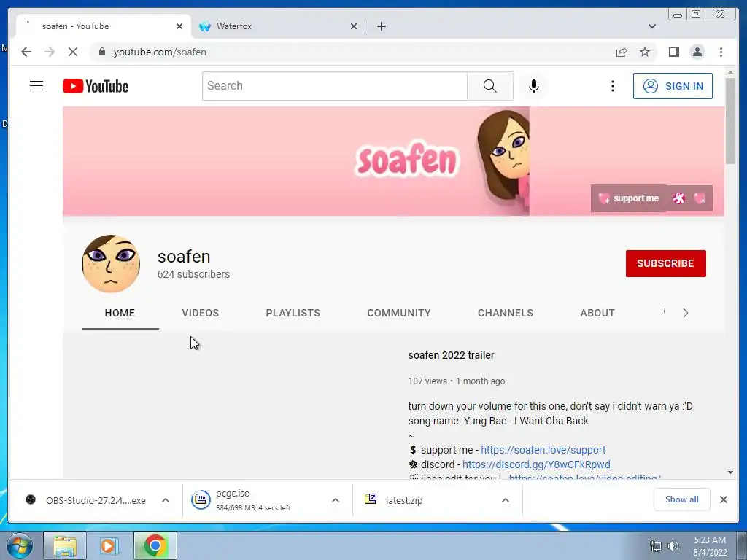Image resolution: width=747 pixels, height=560 pixels.
Task: Start voice search with microphone icon
Action: pyautogui.click(x=533, y=86)
